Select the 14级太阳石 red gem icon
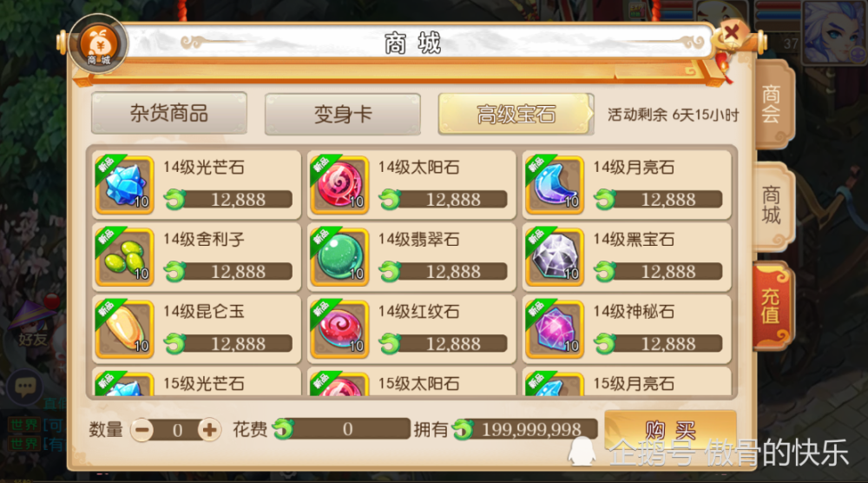868x483 pixels. point(339,185)
